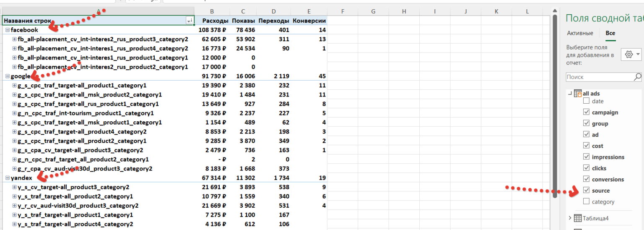Image resolution: width=644 pixels, height=230 pixels.
Task: Switch to the Активные tab
Action: point(580,33)
